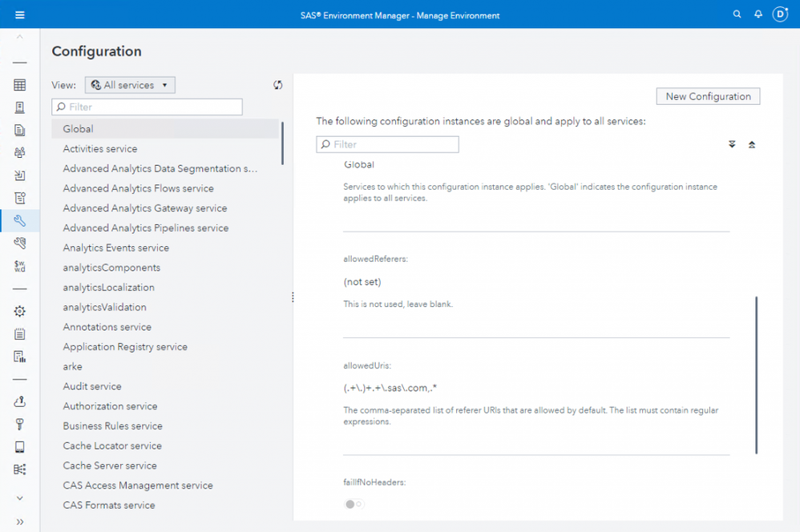
Task: Click the configuration panel vertical scrollbar
Action: [x=756, y=374]
